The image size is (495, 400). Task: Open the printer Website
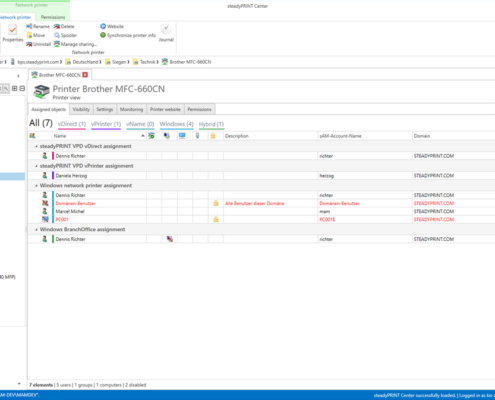(112, 26)
